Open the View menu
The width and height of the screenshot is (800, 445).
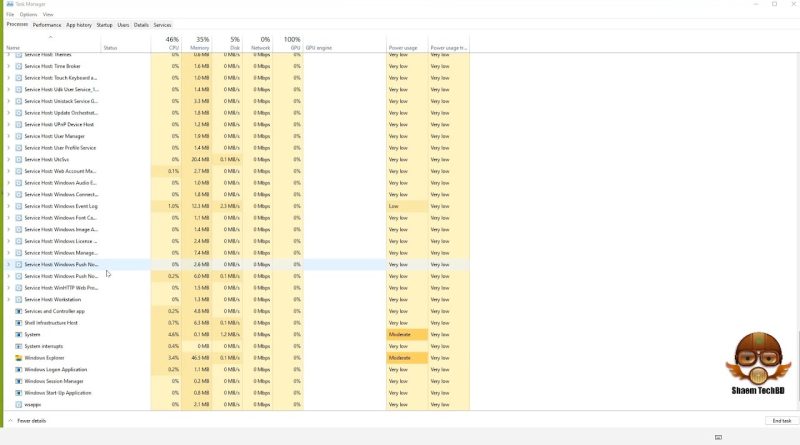[48, 15]
